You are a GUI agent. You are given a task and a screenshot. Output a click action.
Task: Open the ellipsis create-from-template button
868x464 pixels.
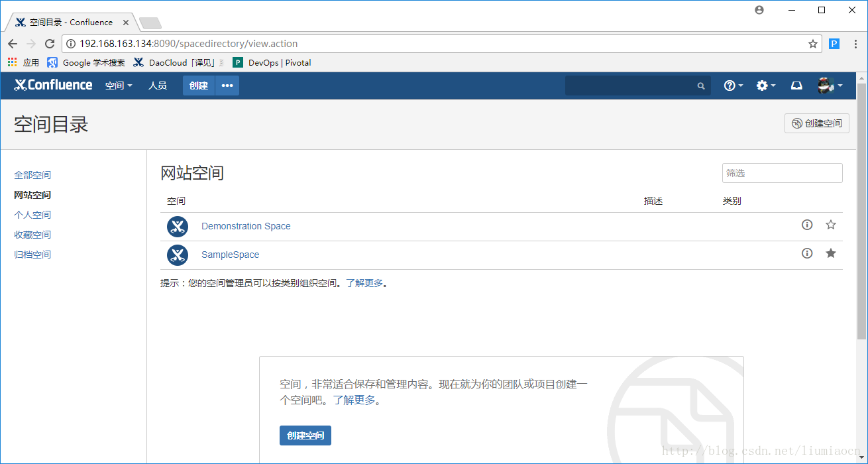coord(227,86)
